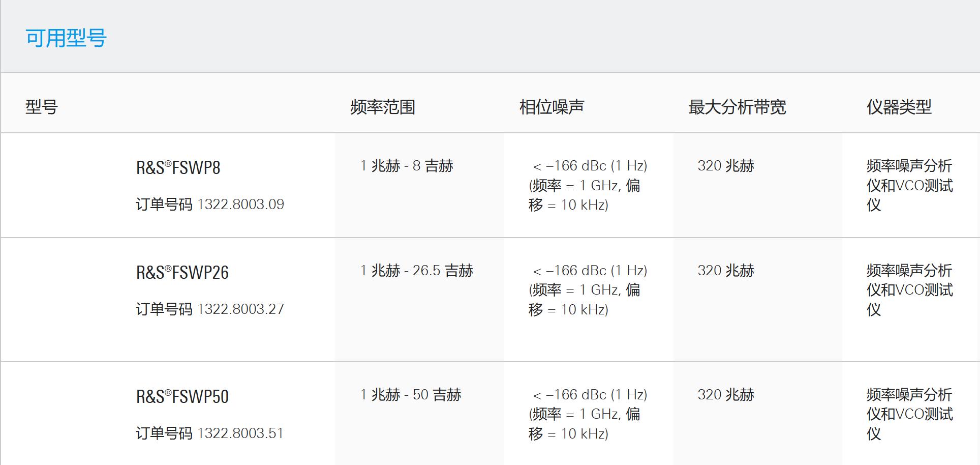This screenshot has height=465, width=980.
Task: Click the 可用型号 section heading
Action: pos(66,39)
